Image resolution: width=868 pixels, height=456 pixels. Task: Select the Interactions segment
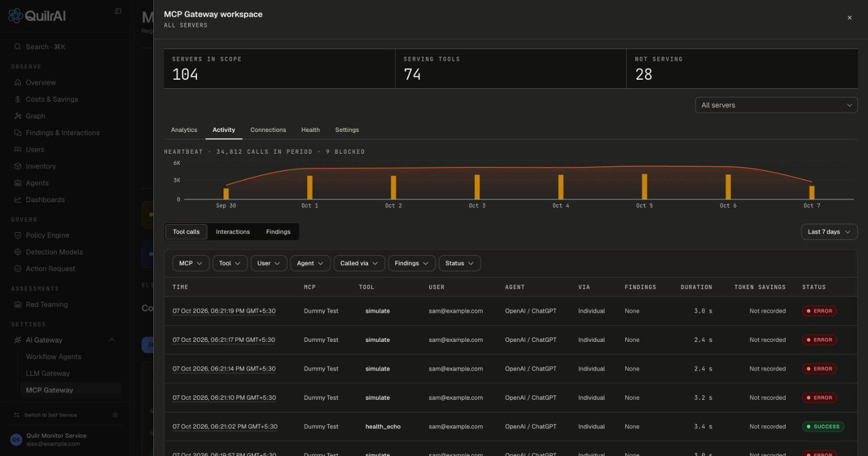point(232,232)
